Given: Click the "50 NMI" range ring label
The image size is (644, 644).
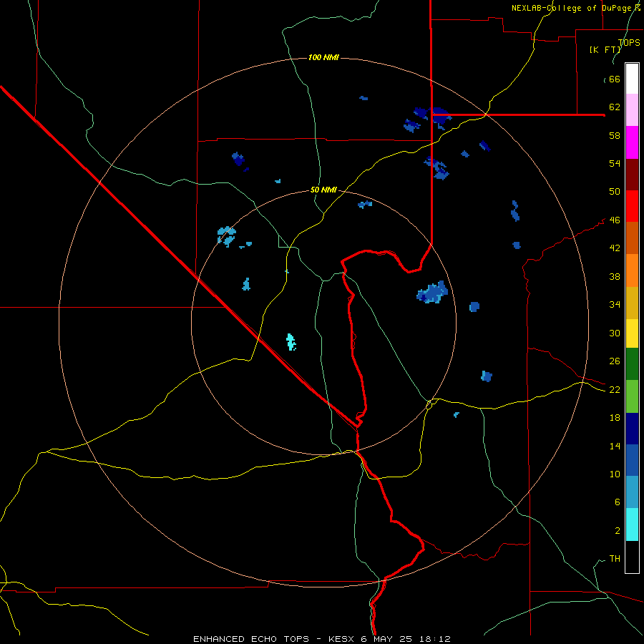Looking at the screenshot, I should click(323, 190).
